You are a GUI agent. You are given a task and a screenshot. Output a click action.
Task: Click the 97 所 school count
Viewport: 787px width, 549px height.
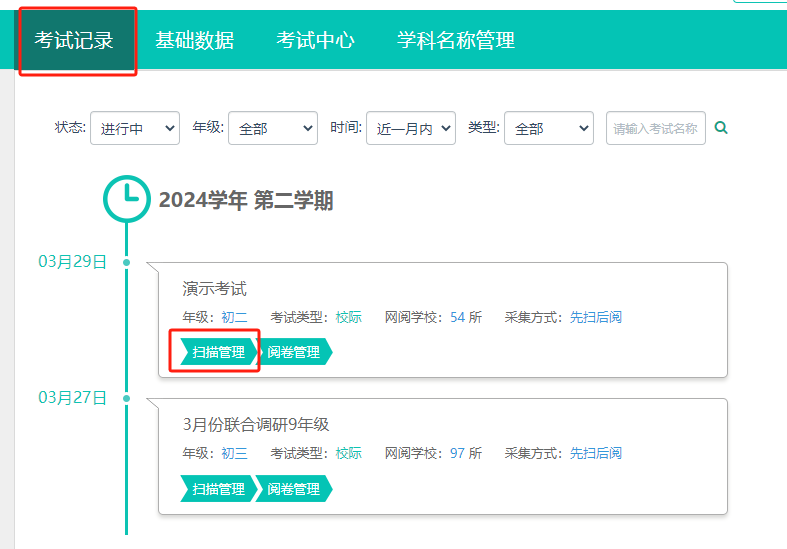click(x=466, y=453)
